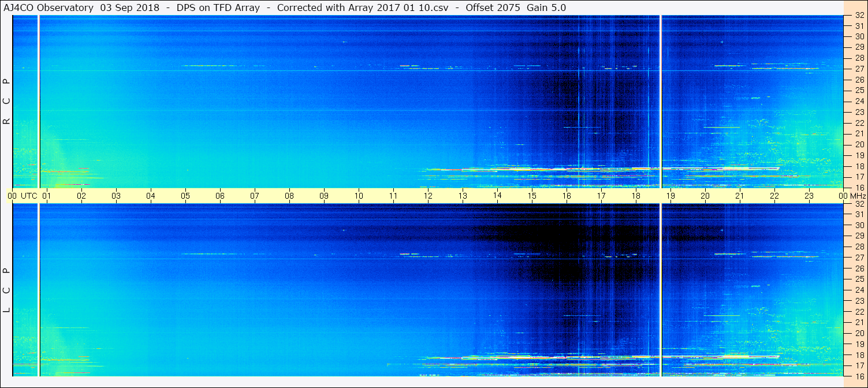This screenshot has width=868, height=388.
Task: Select hour '18' on the time axis
Action: tap(636, 196)
